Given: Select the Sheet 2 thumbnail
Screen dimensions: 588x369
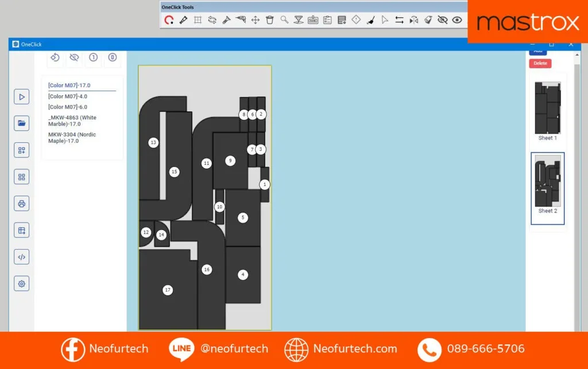Looking at the screenshot, I should click(x=547, y=188).
